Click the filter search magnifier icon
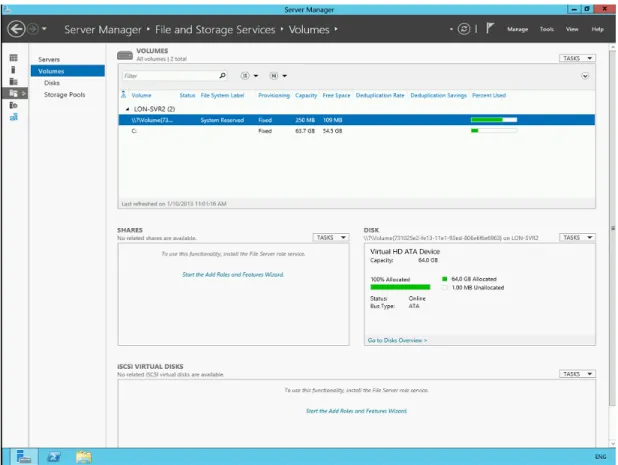The width and height of the screenshot is (618, 465). [223, 75]
